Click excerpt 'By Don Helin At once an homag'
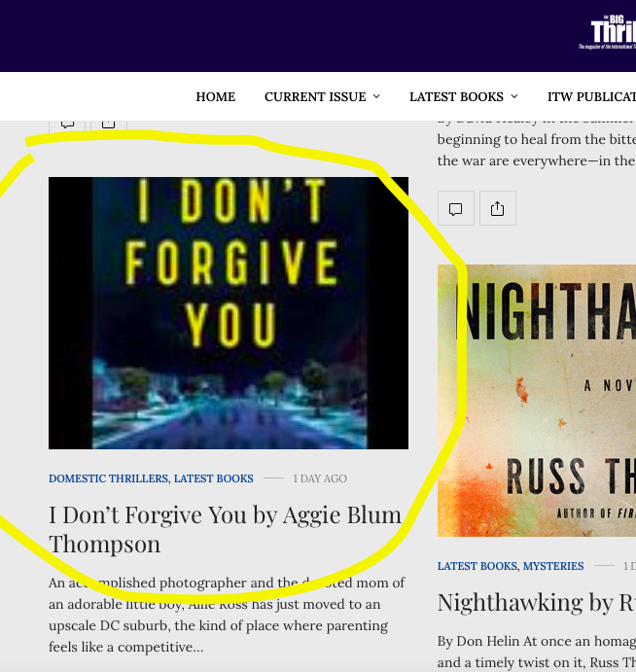 pos(537,641)
